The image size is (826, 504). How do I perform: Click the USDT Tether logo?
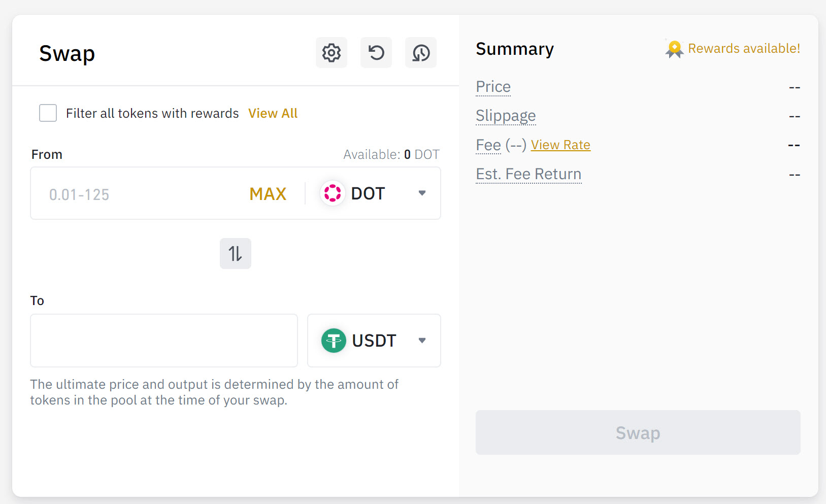[334, 341]
